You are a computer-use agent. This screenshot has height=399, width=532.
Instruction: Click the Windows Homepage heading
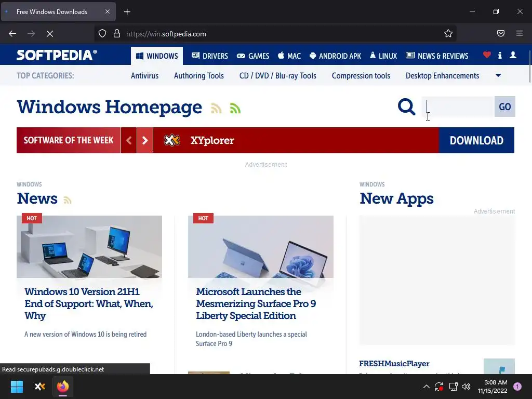110,107
